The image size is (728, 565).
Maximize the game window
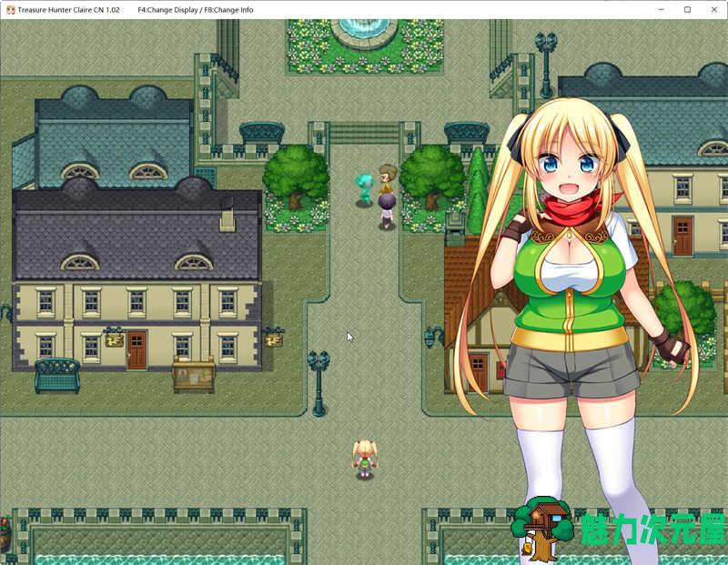click(x=688, y=10)
